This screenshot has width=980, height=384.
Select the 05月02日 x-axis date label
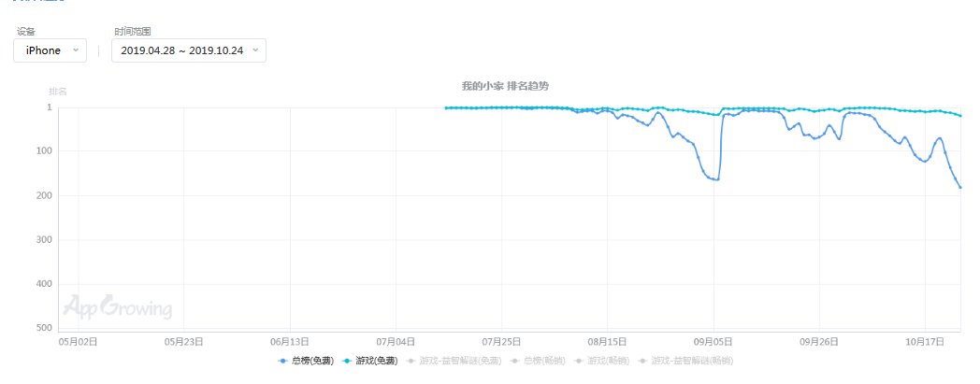coord(79,342)
